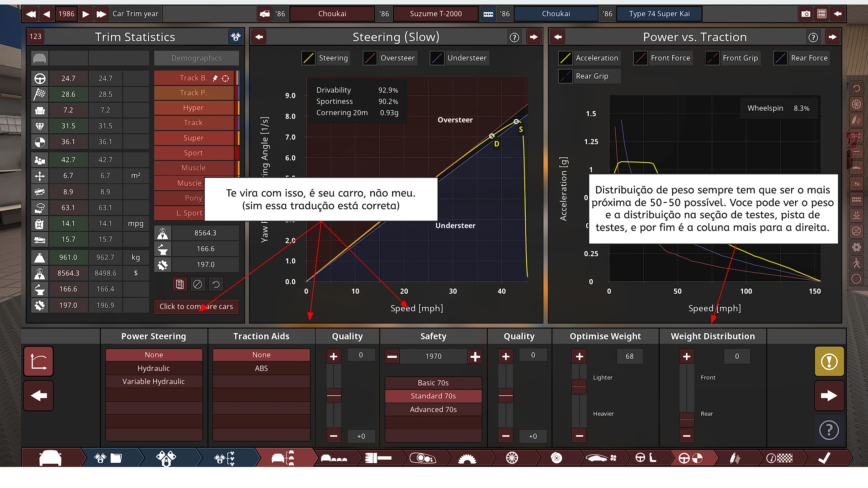
Task: Go to next graph after Power vs. Traction
Action: (832, 37)
